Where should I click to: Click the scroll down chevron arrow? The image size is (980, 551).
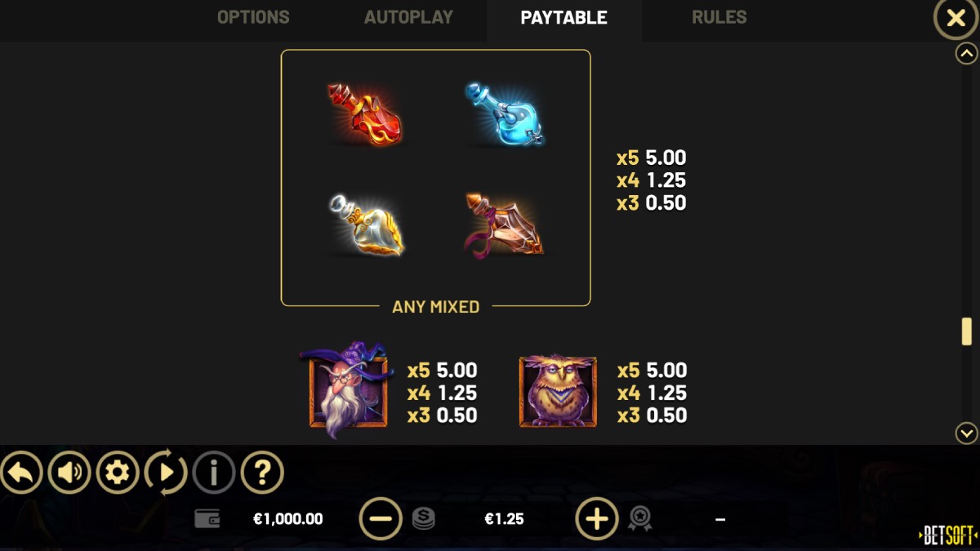coord(967,433)
